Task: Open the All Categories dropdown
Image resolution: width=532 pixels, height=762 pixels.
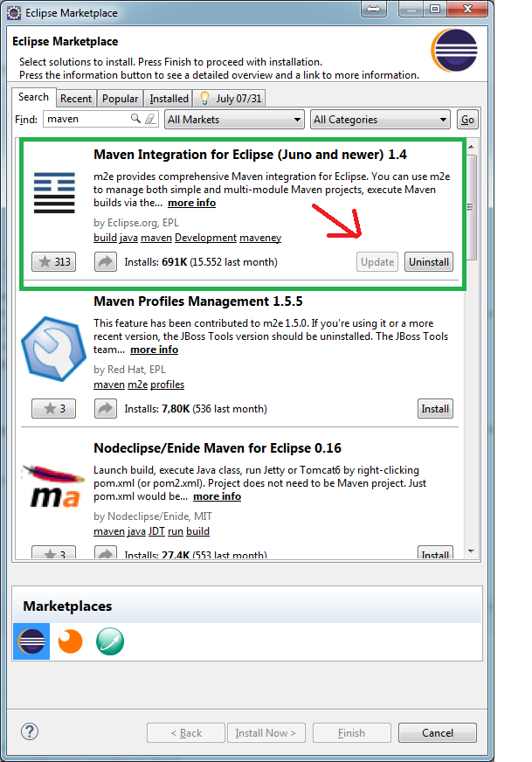Action: pyautogui.click(x=380, y=120)
